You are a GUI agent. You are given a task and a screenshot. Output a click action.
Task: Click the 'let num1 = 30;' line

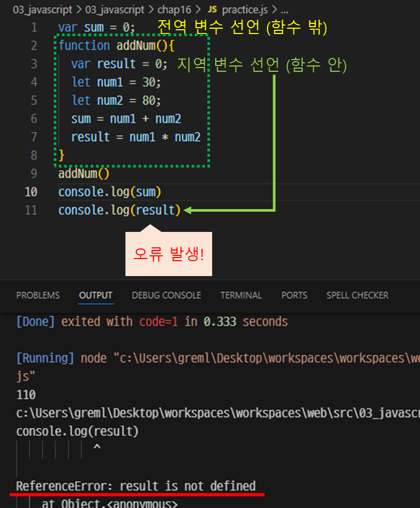coord(116,82)
